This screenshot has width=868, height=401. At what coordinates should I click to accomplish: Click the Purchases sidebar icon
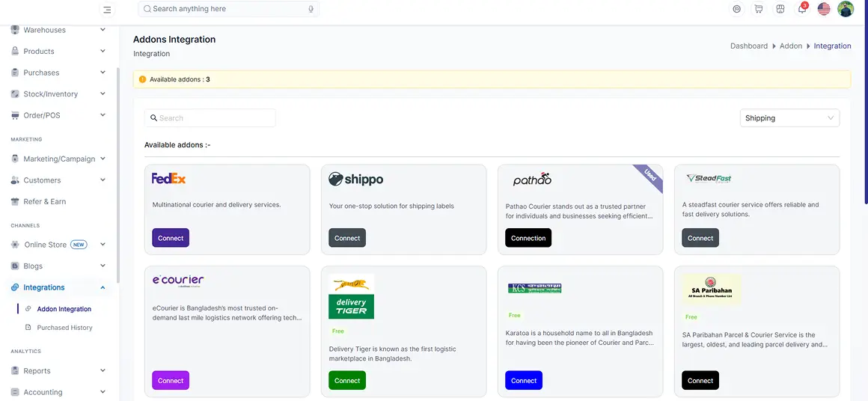click(x=15, y=73)
